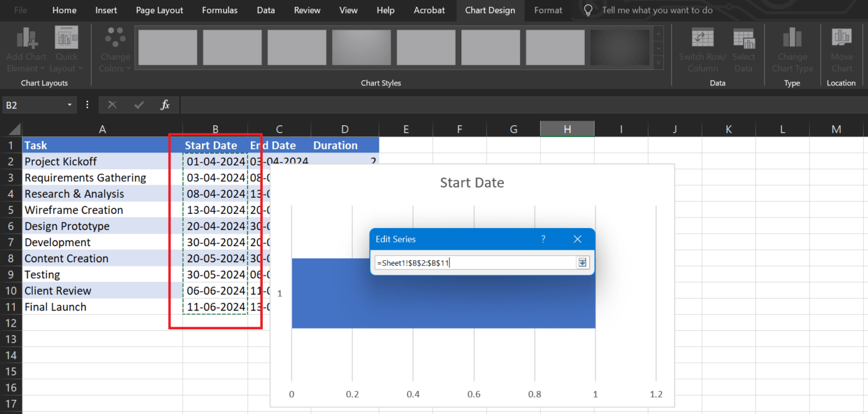Click the Tell me what you want search
The image size is (868, 414).
click(x=657, y=10)
